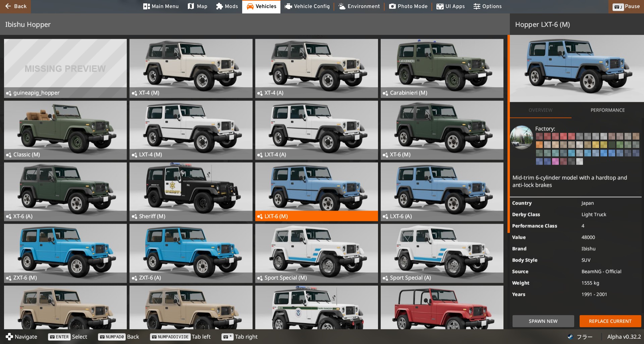644x344 pixels.
Task: Select the Classic (M) open-top Hopper
Action: click(65, 130)
